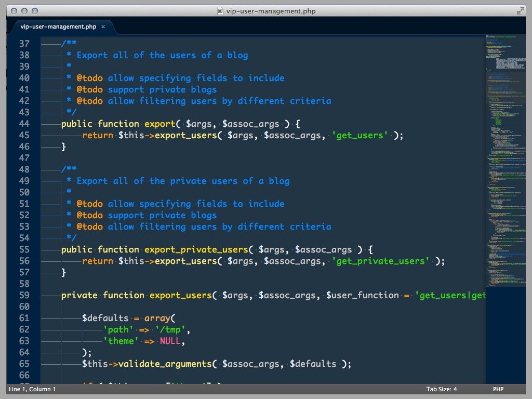This screenshot has width=532, height=399.
Task: Close the vip-user-management.php tab
Action: click(103, 27)
